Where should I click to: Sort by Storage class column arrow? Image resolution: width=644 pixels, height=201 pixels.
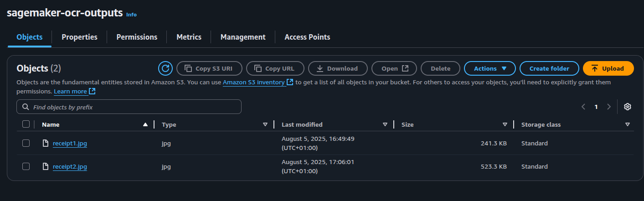628,124
